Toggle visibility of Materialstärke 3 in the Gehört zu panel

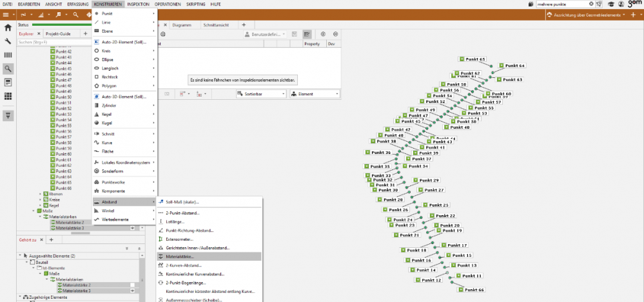132,290
